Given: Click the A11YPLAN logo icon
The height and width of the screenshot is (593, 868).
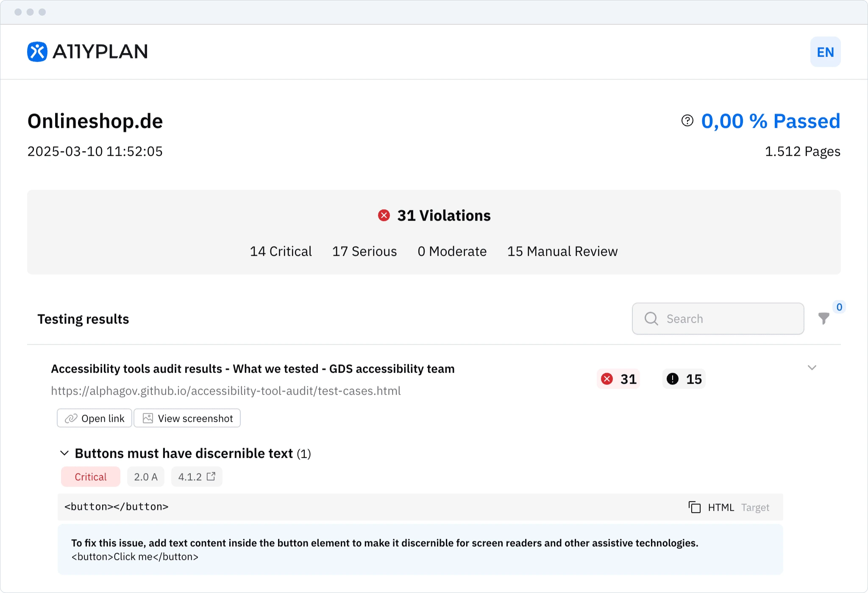Looking at the screenshot, I should coord(37,52).
